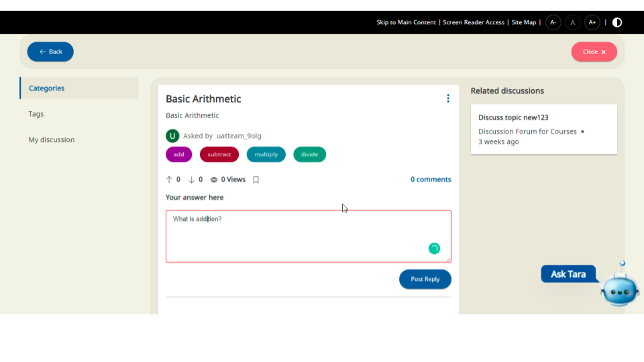Increase font size with A+ button
This screenshot has height=362, width=644.
click(592, 22)
